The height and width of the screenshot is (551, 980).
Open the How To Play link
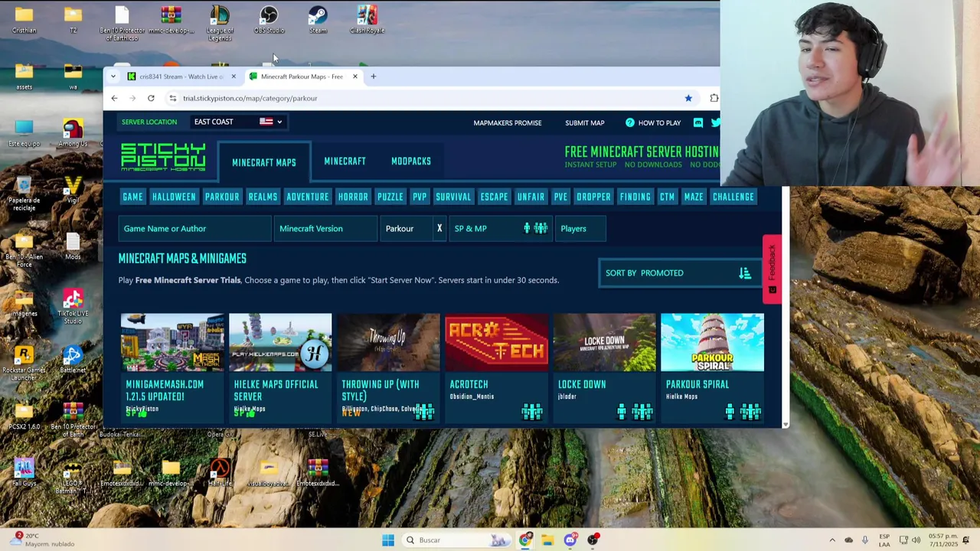pyautogui.click(x=653, y=122)
